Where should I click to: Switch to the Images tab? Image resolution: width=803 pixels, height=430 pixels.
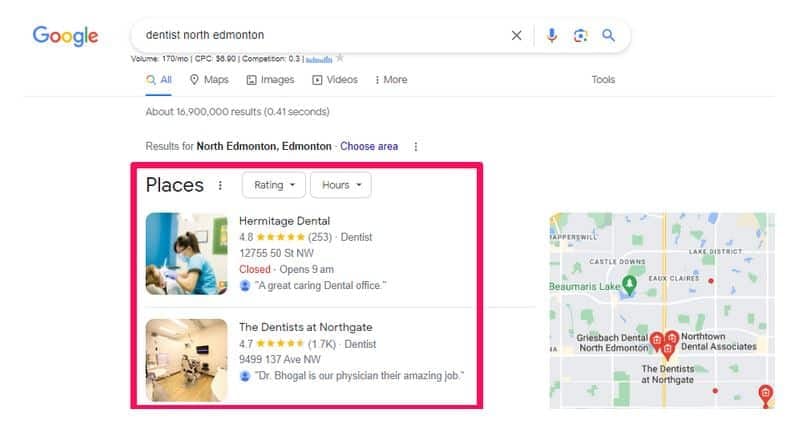pos(270,80)
